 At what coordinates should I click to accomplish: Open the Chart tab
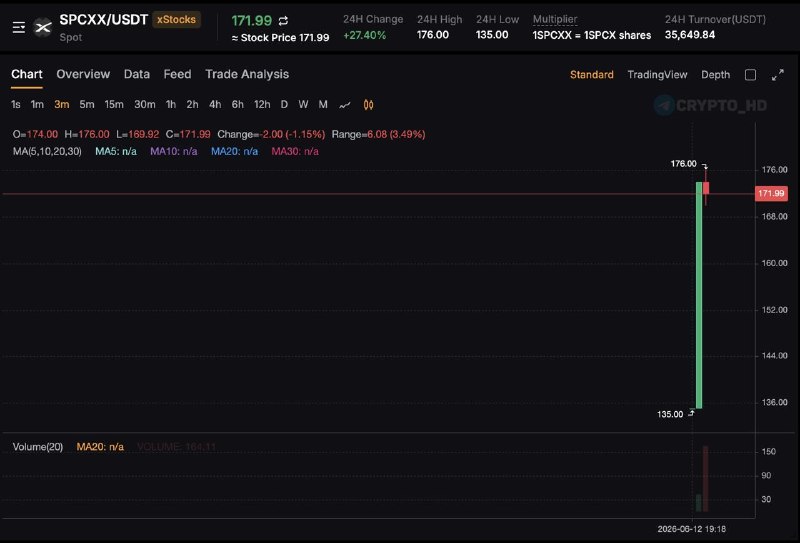pyautogui.click(x=27, y=75)
